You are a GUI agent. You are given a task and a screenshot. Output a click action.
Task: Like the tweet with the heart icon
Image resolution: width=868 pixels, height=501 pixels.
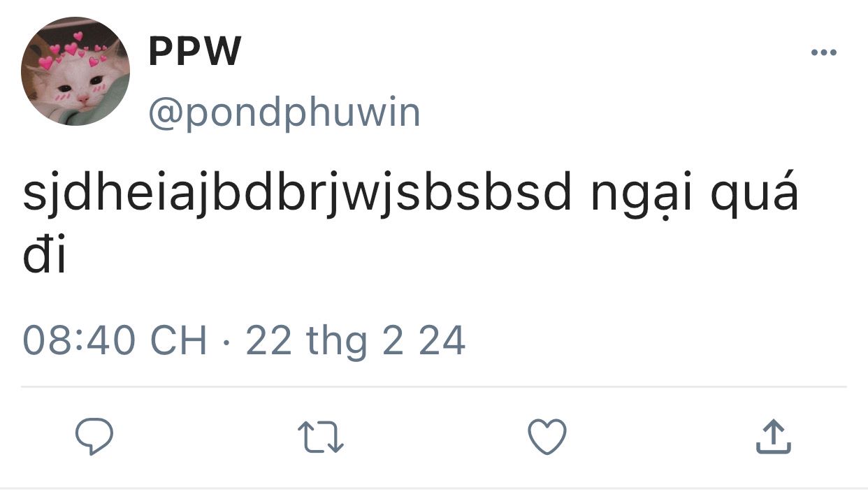[547, 437]
